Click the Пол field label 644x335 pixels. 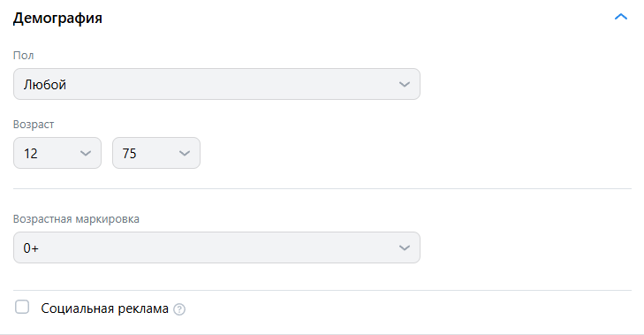(x=24, y=56)
